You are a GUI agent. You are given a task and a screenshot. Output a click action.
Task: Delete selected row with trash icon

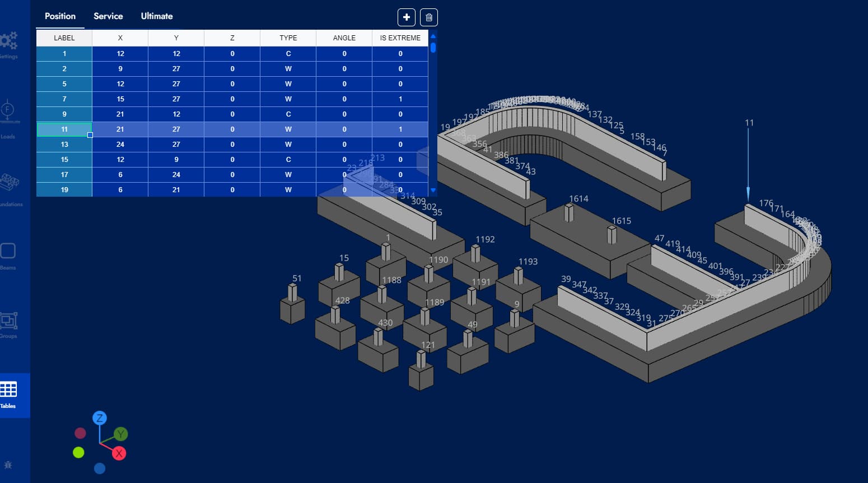click(429, 17)
